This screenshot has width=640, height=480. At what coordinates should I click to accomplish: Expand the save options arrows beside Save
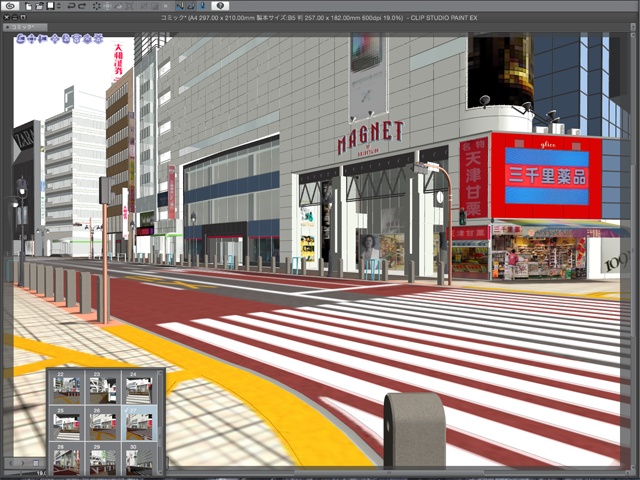click(59, 6)
